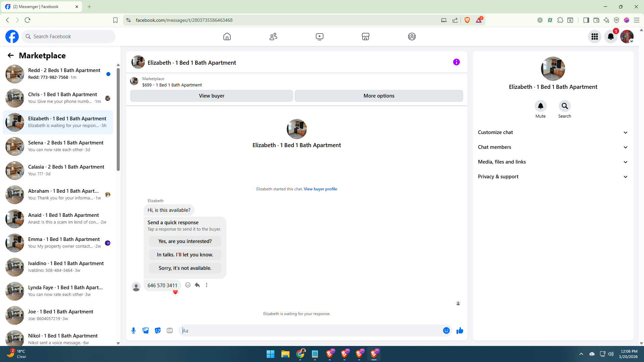644x362 pixels.
Task: Follow the View buyer profile link
Action: (320, 189)
